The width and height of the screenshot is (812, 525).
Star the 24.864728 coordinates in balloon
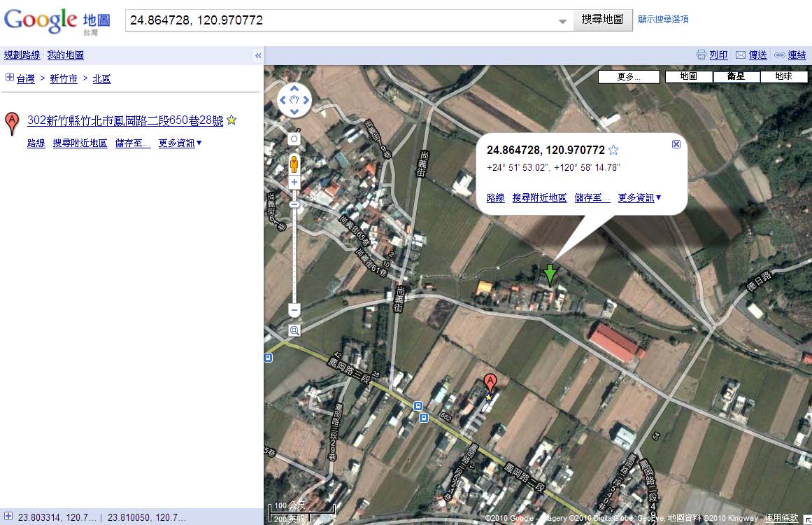click(x=614, y=150)
